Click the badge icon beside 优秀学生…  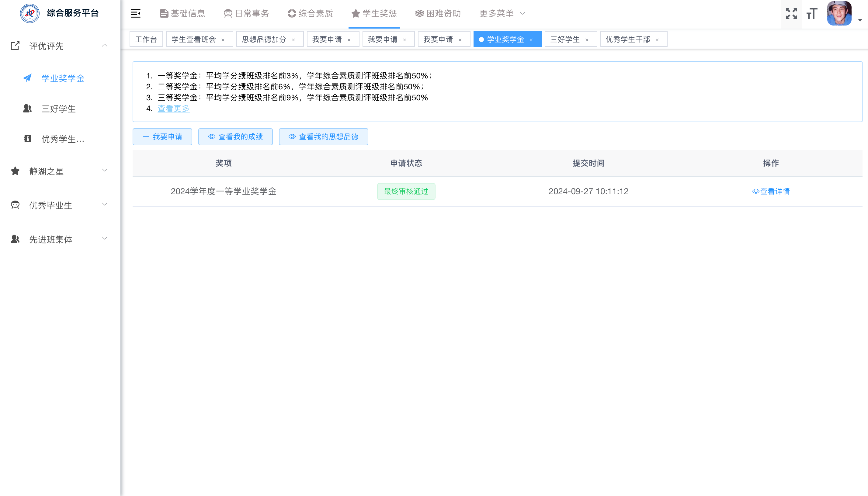coord(27,139)
